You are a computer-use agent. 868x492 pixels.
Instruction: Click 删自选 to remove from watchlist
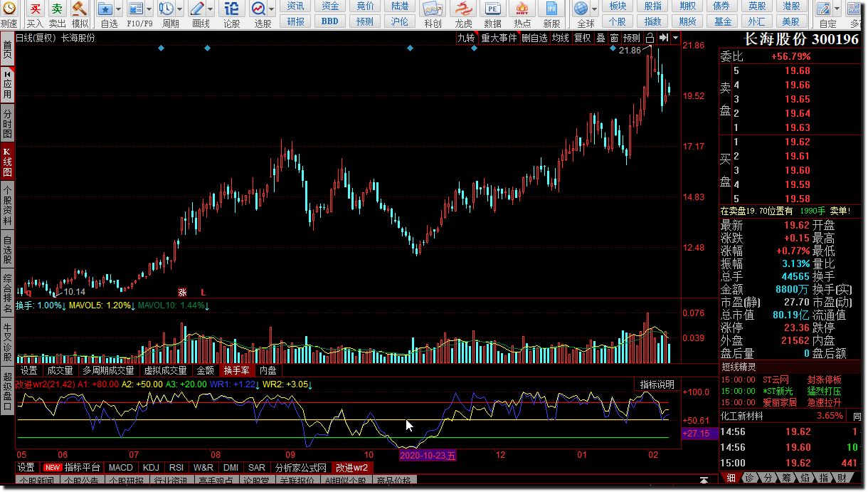[x=534, y=38]
